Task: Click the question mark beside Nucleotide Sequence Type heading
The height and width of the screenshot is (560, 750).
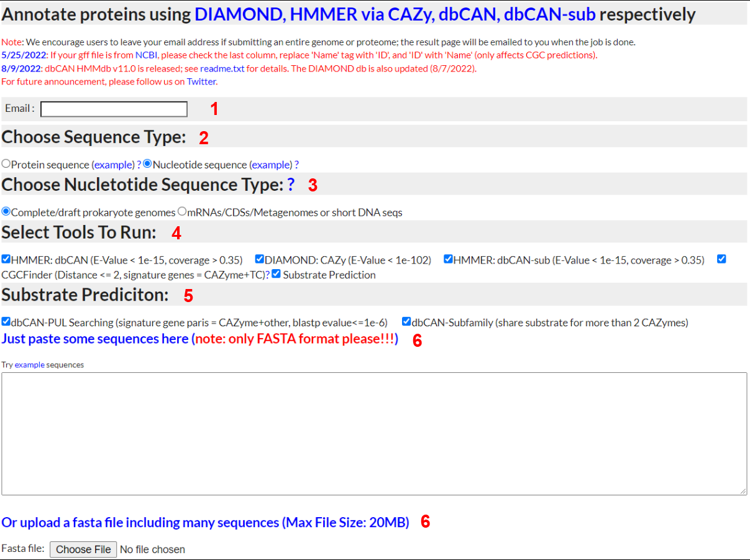Action: (x=290, y=185)
